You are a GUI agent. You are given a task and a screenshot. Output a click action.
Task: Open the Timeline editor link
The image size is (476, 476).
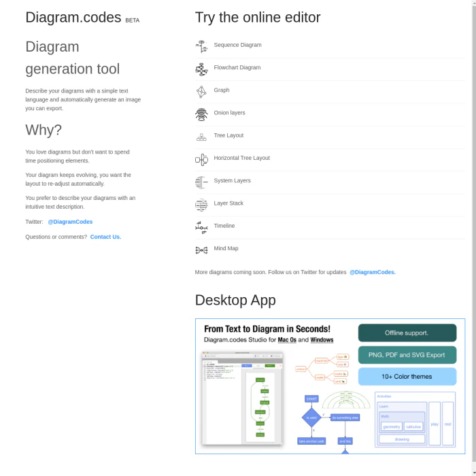click(x=224, y=226)
